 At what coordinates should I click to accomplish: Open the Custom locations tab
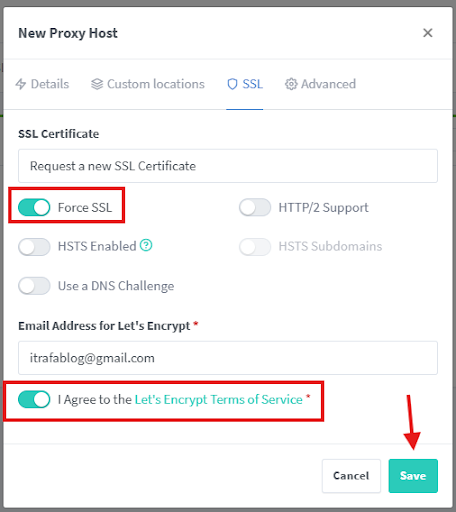148,84
